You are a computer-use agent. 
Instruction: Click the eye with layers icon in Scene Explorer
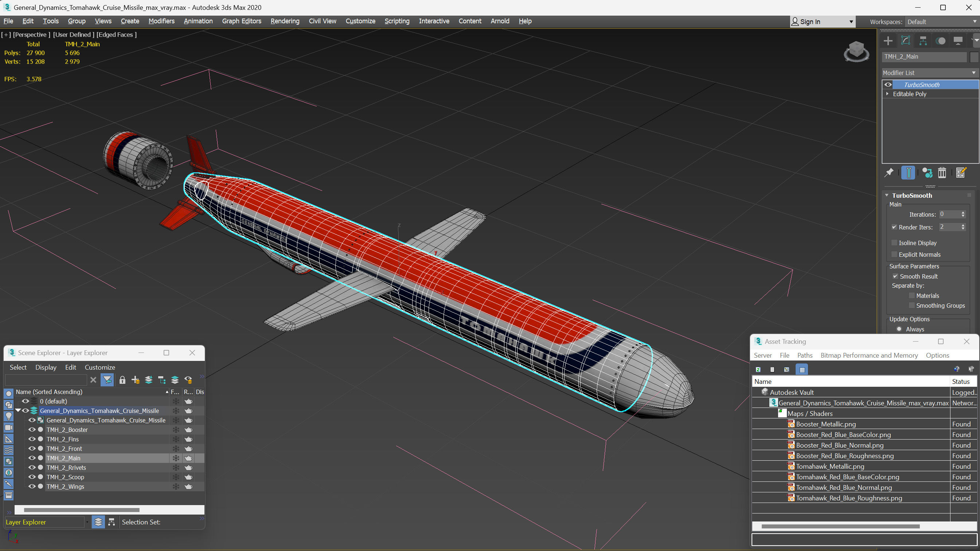[188, 379]
